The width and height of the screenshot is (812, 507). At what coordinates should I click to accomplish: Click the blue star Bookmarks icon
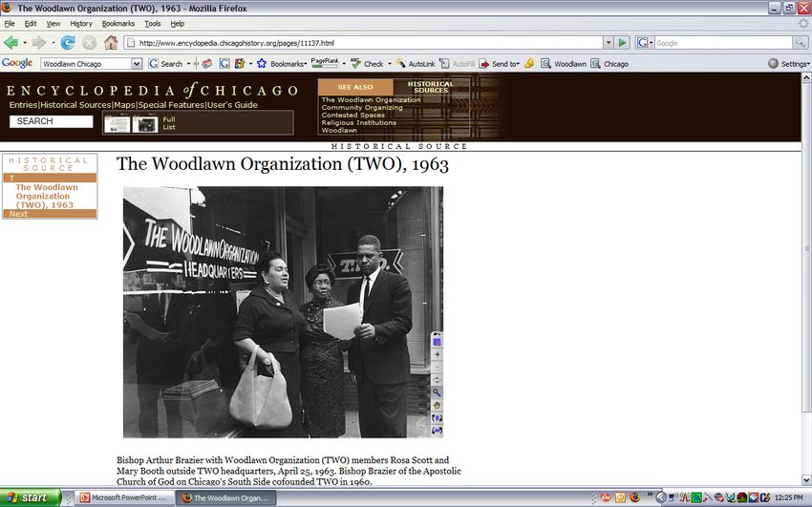pos(262,64)
